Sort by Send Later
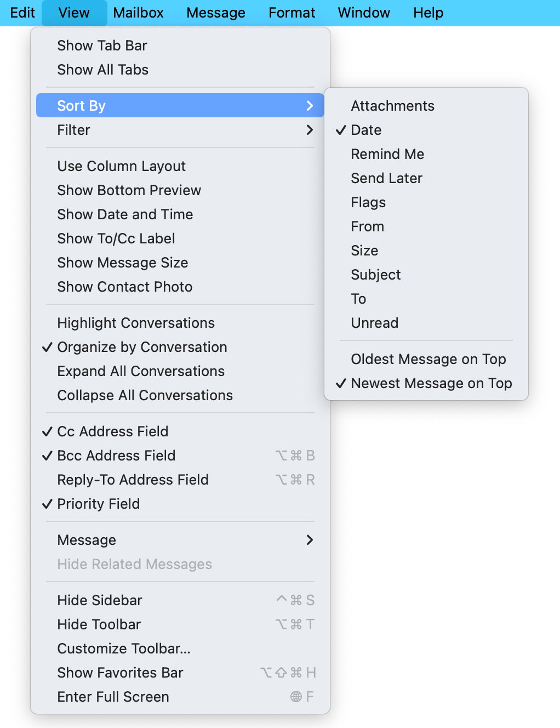 pos(386,178)
